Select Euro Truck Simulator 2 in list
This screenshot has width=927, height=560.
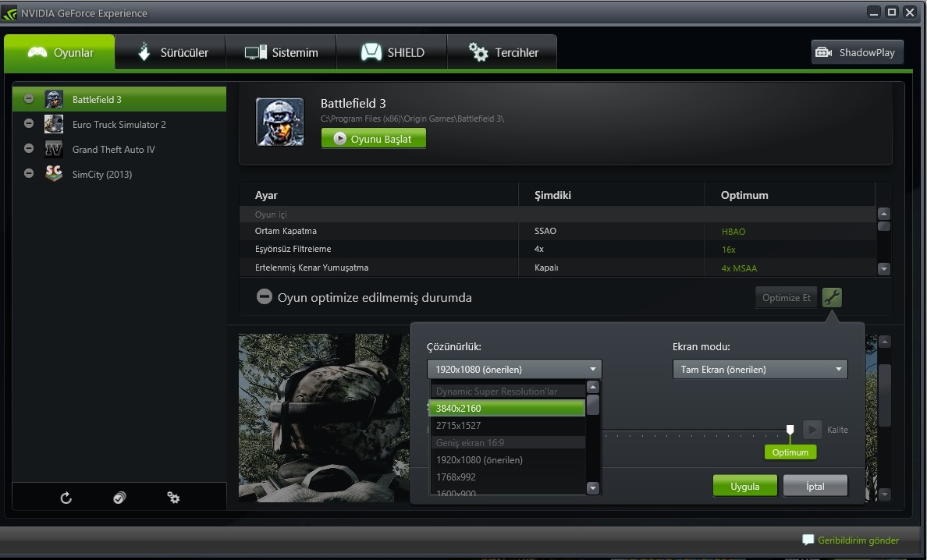119,124
